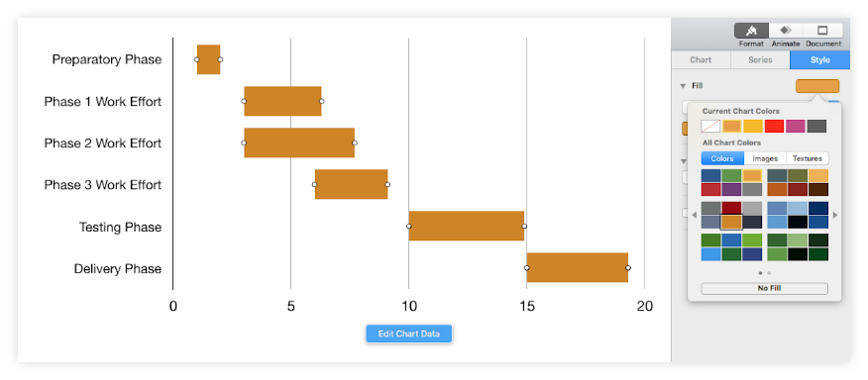Image resolution: width=868 pixels, height=380 pixels.
Task: Switch to the Style tab
Action: pyautogui.click(x=819, y=59)
